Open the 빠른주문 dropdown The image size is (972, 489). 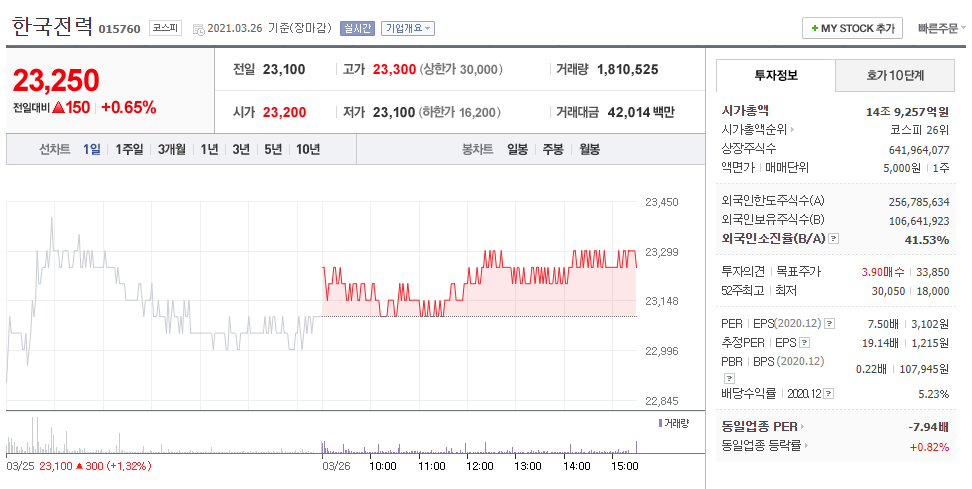click(x=941, y=29)
